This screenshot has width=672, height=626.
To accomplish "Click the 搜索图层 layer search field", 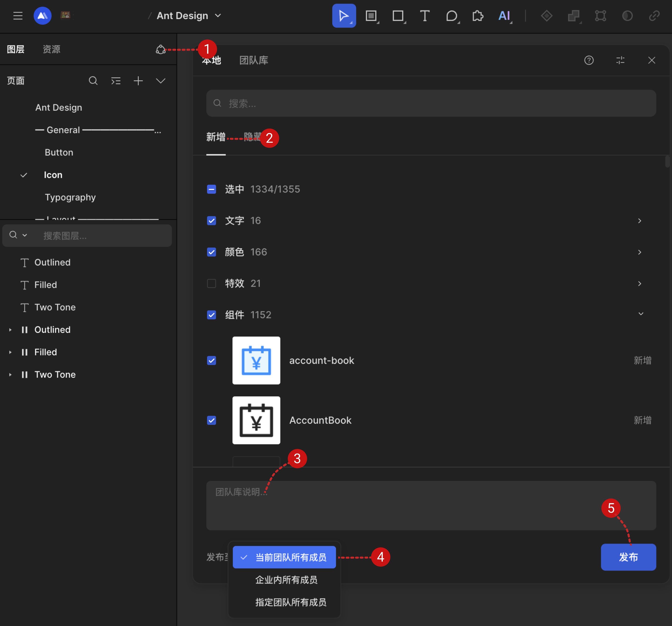I will (x=87, y=236).
